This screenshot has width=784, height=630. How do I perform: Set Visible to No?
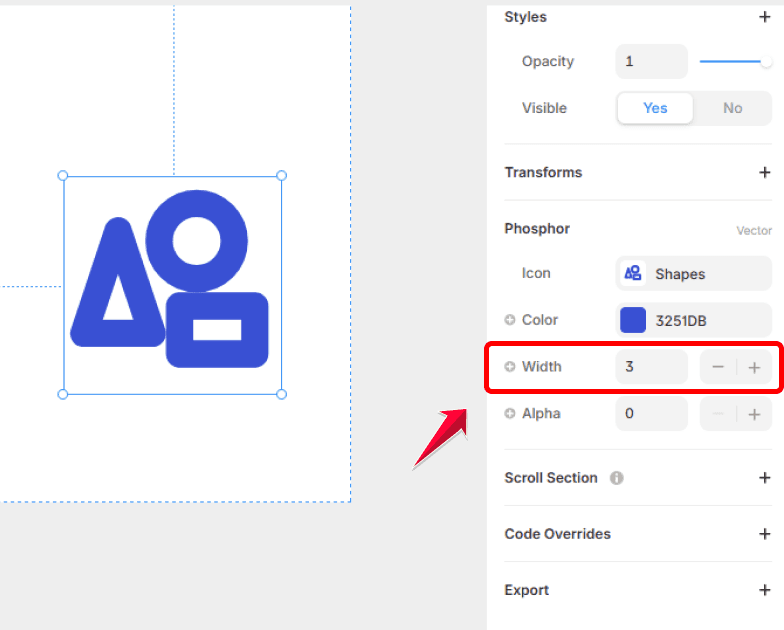click(732, 108)
